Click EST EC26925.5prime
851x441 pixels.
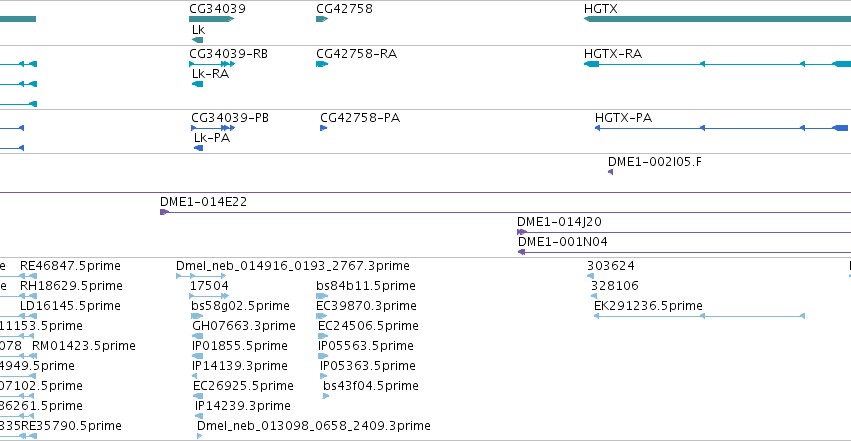coord(243,386)
